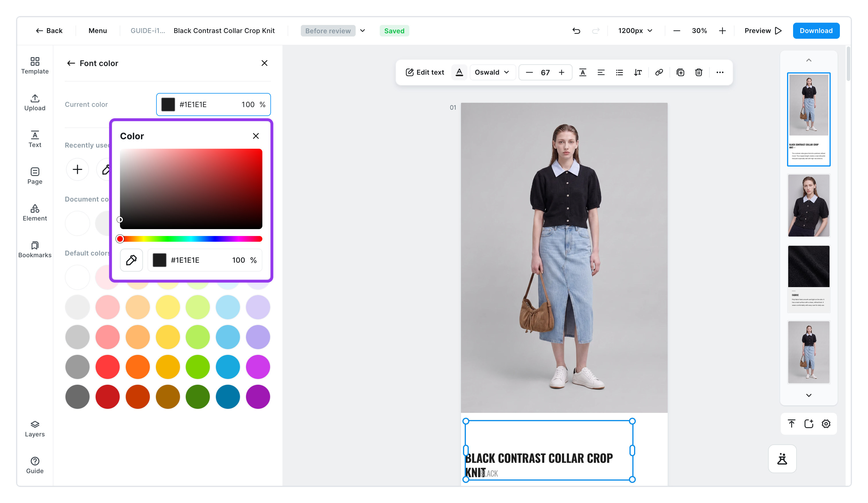Click the font color icon in text toolbar
The height and width of the screenshot is (503, 868).
point(459,72)
